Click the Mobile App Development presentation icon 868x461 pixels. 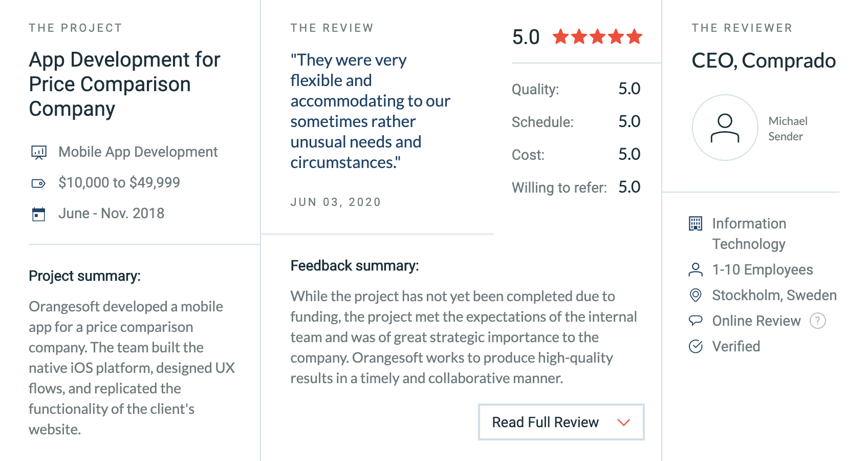pyautogui.click(x=39, y=153)
